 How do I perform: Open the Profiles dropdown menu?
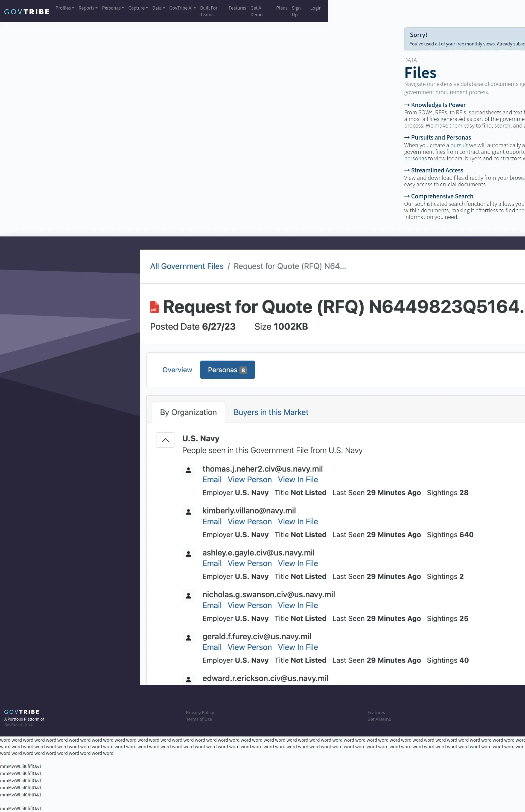point(65,8)
